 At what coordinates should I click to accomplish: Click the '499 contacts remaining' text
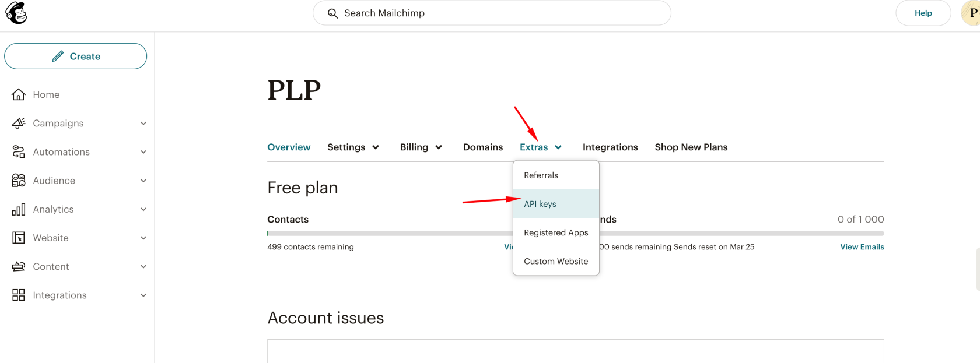tap(310, 247)
